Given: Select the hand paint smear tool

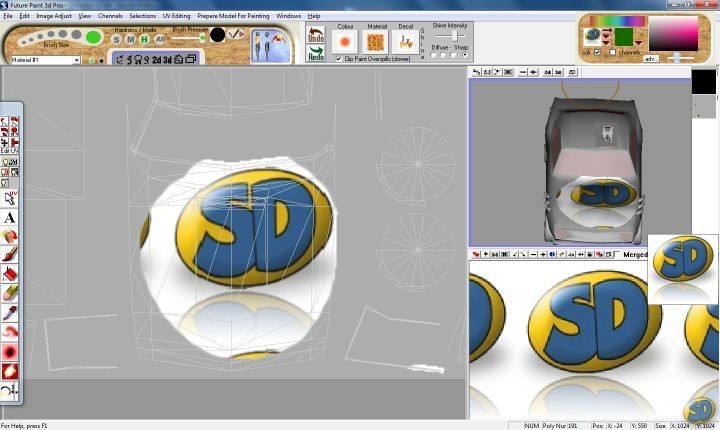Looking at the screenshot, I should pyautogui.click(x=10, y=236).
